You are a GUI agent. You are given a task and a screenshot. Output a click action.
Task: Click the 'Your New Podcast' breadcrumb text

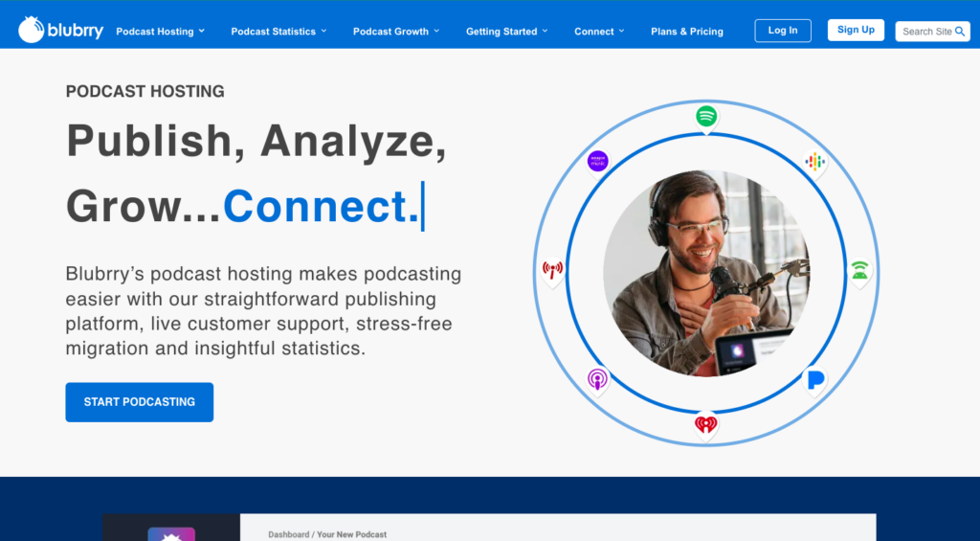pos(352,534)
